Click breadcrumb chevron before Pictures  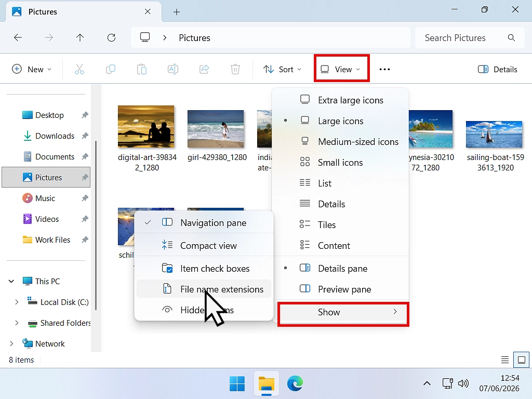tap(165, 37)
